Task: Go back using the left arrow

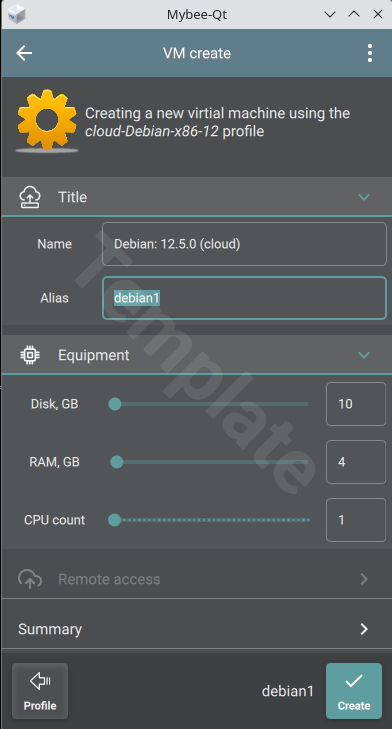Action: coord(24,53)
